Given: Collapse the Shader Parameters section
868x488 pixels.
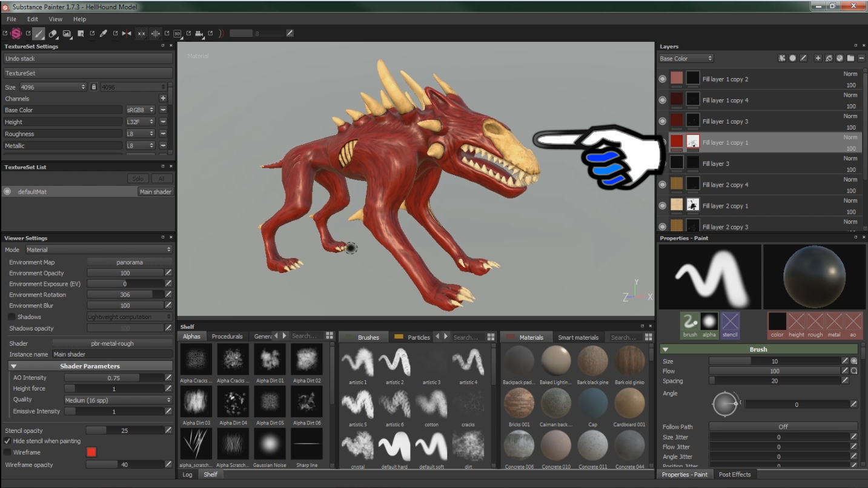Looking at the screenshot, I should (x=14, y=366).
